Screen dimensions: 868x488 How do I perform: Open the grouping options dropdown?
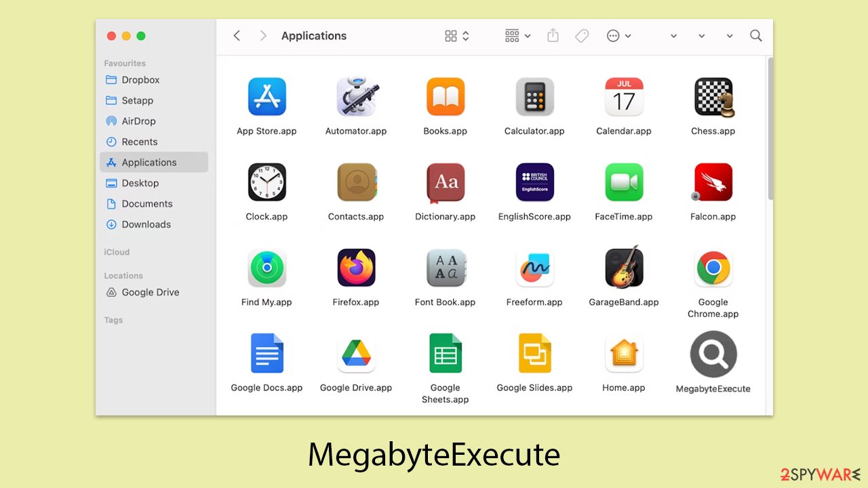(516, 35)
